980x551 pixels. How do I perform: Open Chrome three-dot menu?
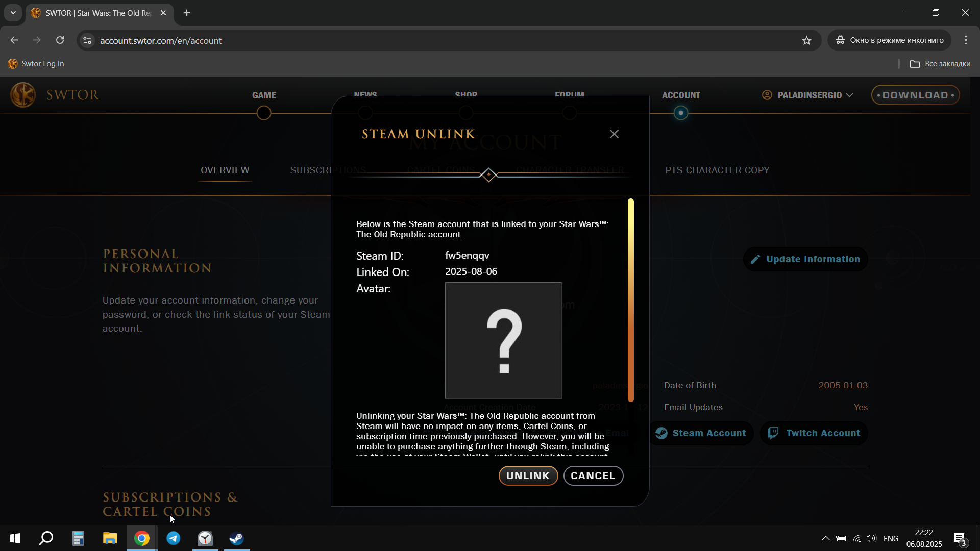966,40
